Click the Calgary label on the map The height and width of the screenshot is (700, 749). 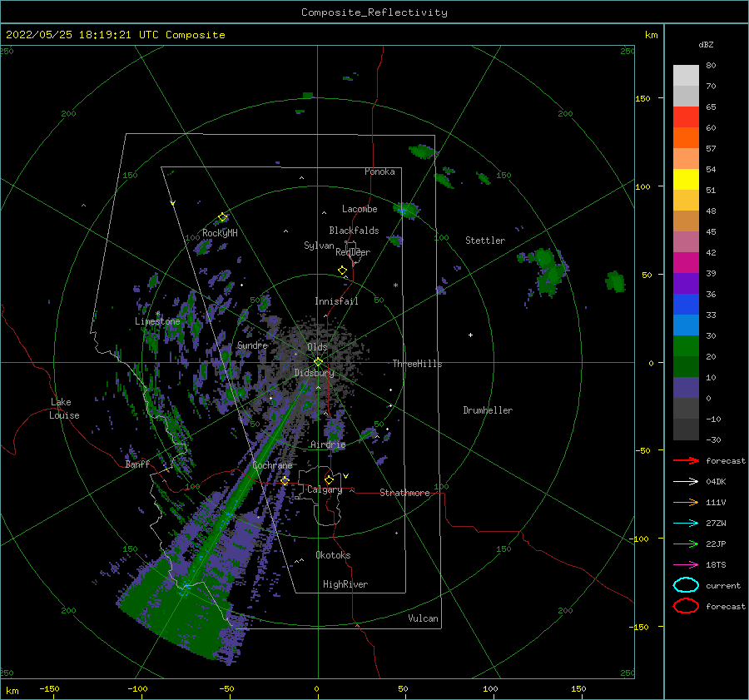click(325, 489)
